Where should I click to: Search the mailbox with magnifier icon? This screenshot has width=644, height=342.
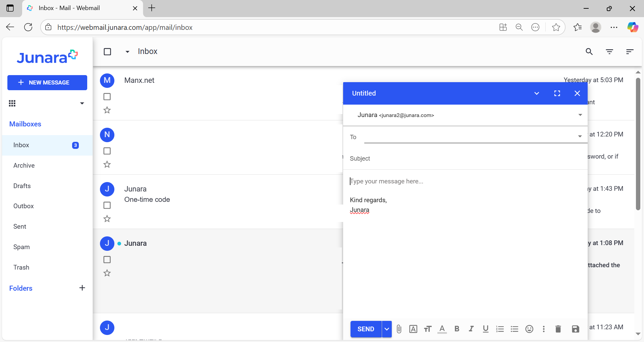589,52
